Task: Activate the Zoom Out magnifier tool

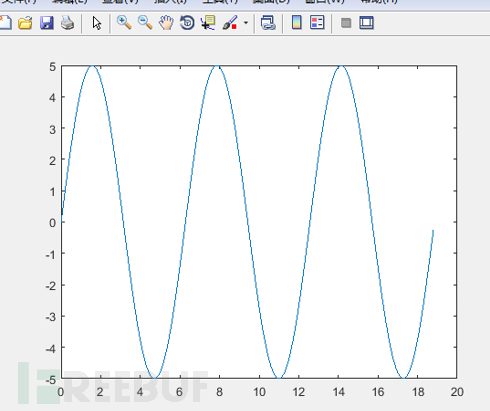Action: pos(145,23)
